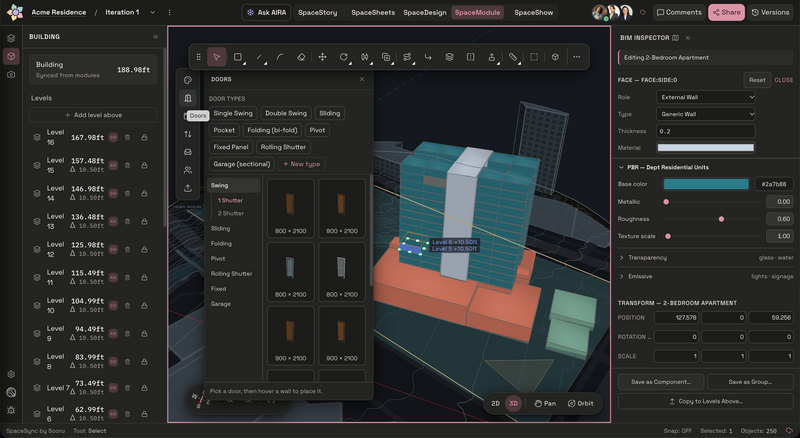Click Save as Component
Image resolution: width=800 pixels, height=438 pixels.
pyautogui.click(x=661, y=382)
